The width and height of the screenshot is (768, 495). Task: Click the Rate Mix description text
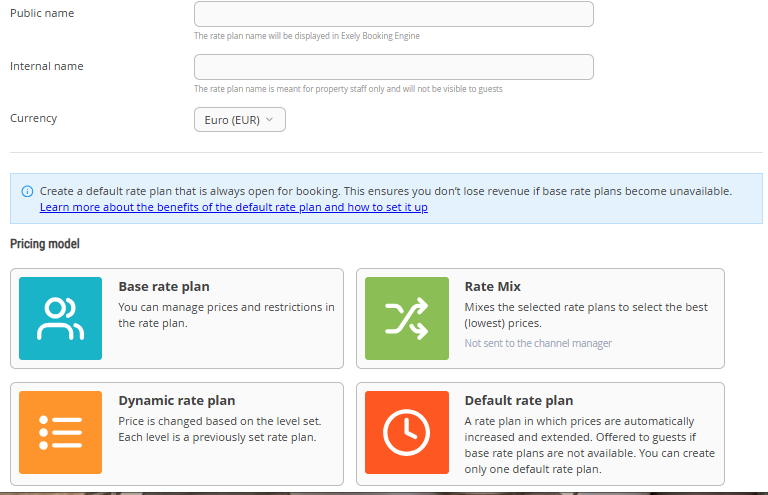[586, 315]
